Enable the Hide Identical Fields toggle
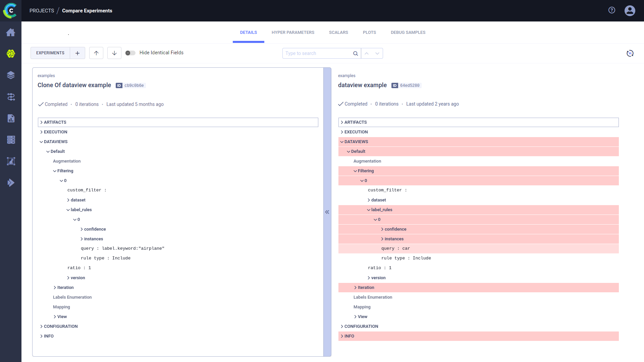Image resolution: width=644 pixels, height=362 pixels. coord(130,53)
